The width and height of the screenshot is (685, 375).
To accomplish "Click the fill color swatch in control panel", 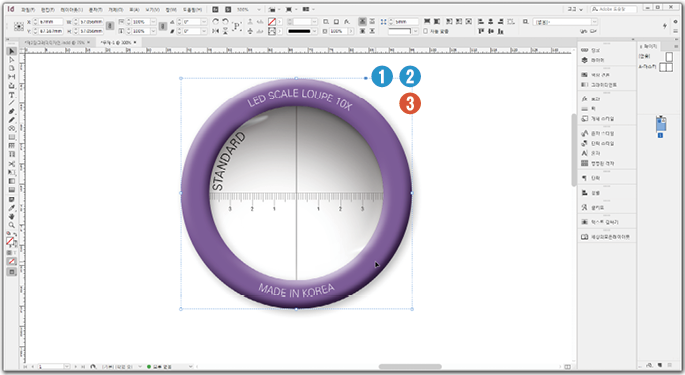I will click(x=272, y=22).
